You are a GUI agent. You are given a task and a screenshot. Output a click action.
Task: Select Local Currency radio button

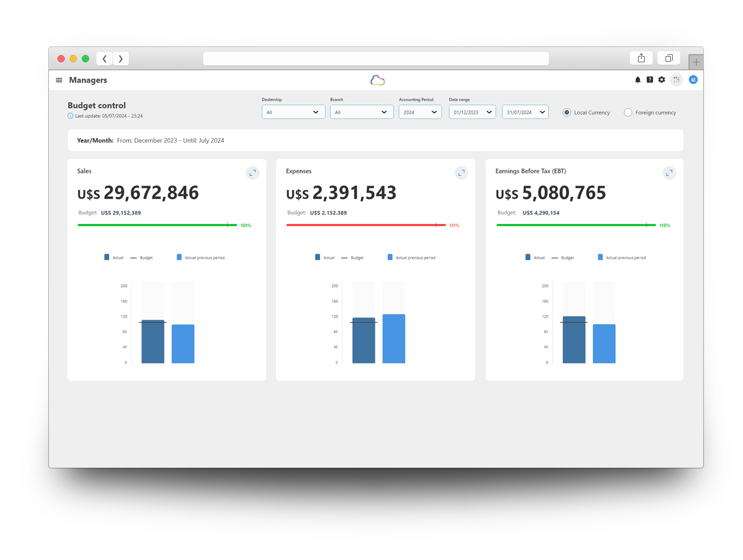[x=567, y=112]
